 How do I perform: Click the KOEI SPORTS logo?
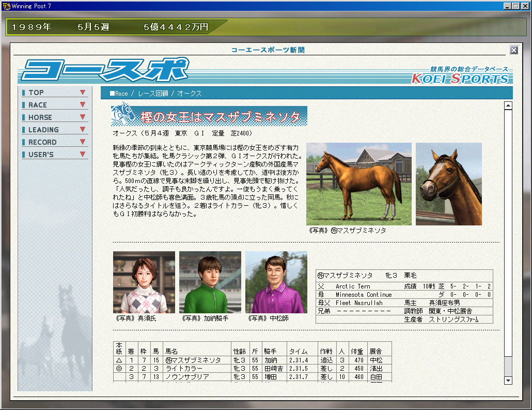tap(460, 79)
